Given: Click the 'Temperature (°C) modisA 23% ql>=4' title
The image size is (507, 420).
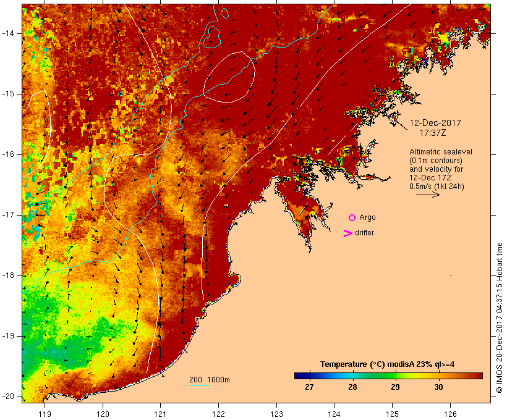Looking at the screenshot, I should pos(388,364).
